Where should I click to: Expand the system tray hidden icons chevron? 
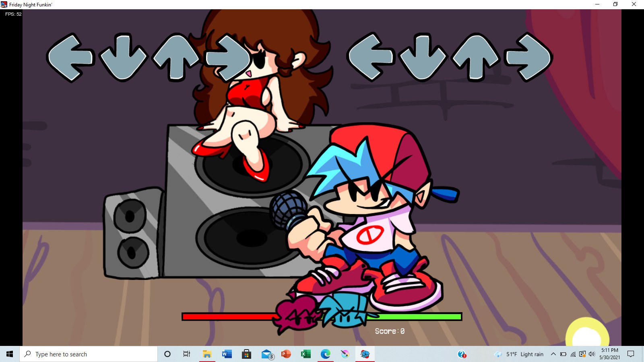(553, 354)
